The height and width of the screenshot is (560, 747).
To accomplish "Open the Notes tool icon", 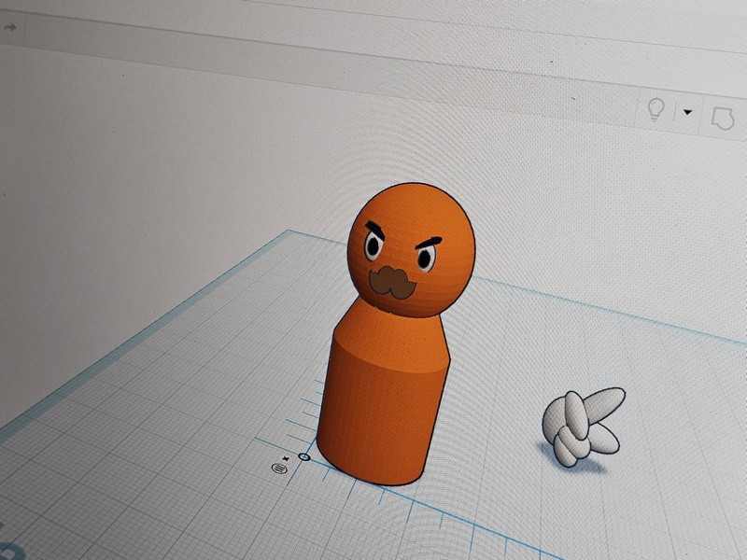I will click(x=723, y=119).
